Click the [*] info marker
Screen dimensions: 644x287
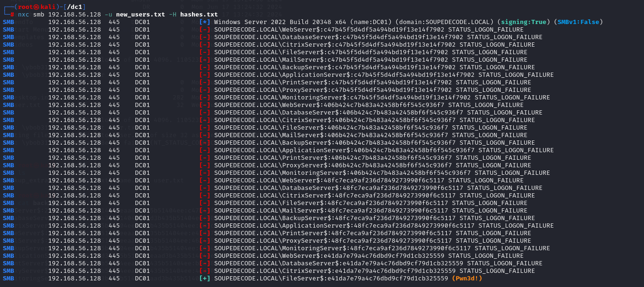pos(205,22)
